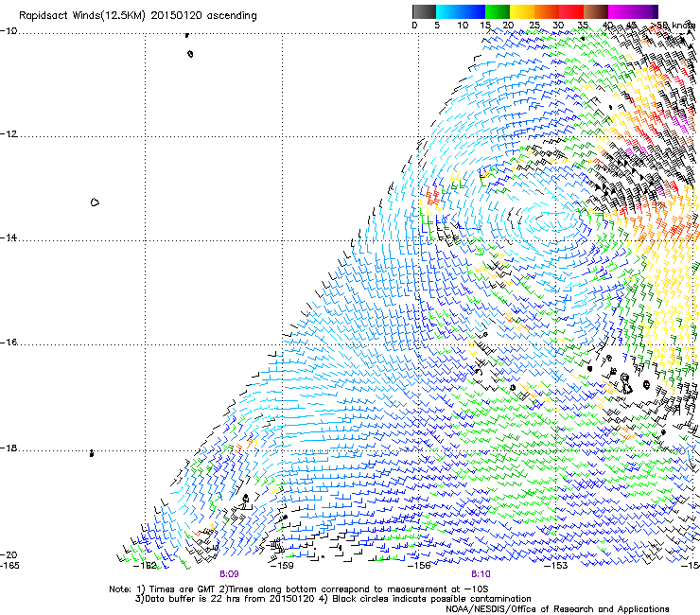Image resolution: width=700 pixels, height=615 pixels.
Task: Click the title 'Rapidscat Winds(12.5KM) 20150120 ascending'
Action: pyautogui.click(x=138, y=16)
